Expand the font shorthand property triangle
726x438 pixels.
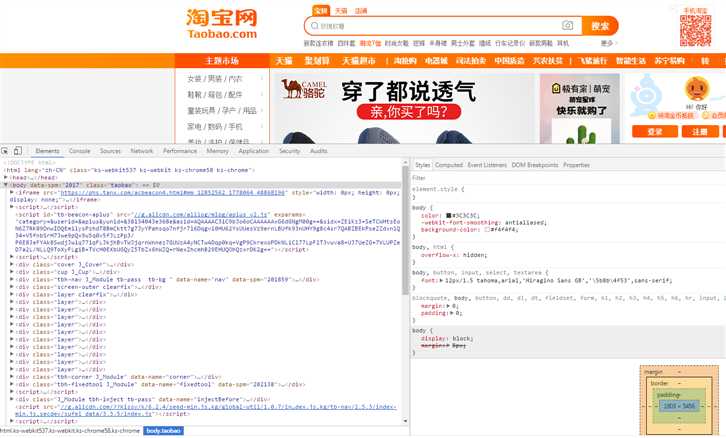[441, 280]
